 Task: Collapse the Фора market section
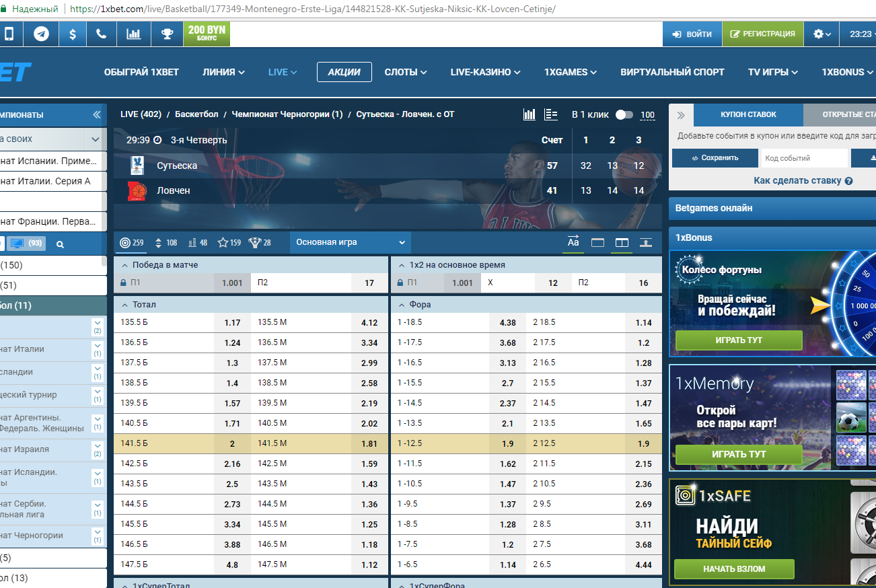tap(402, 305)
